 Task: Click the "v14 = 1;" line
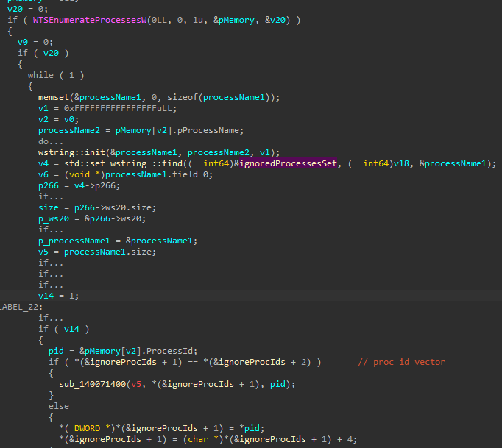(x=58, y=296)
